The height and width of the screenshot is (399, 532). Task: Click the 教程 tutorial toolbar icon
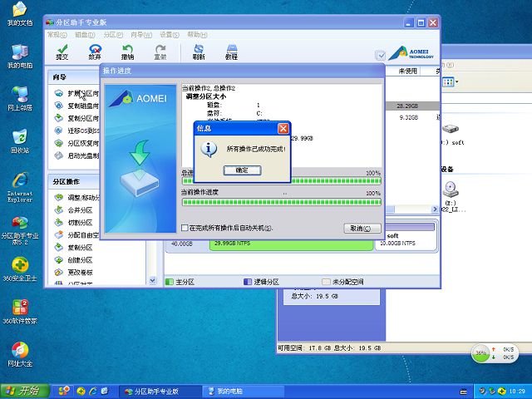pos(231,52)
